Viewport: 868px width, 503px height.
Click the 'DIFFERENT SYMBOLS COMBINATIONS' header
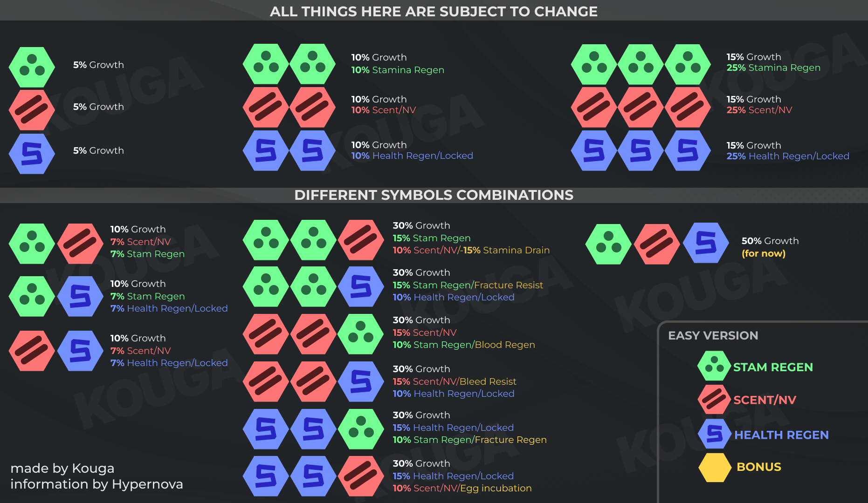coord(434,195)
